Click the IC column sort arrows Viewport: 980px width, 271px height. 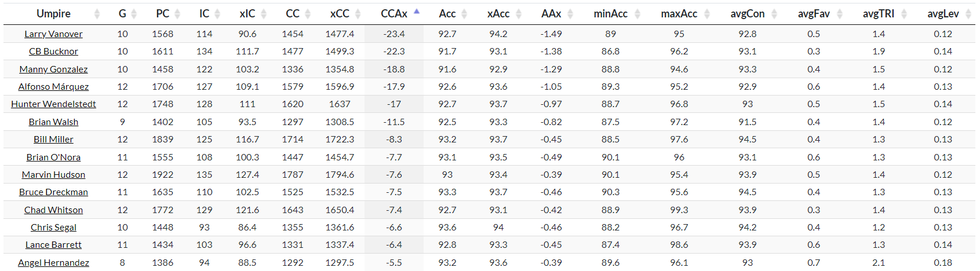pyautogui.click(x=217, y=14)
